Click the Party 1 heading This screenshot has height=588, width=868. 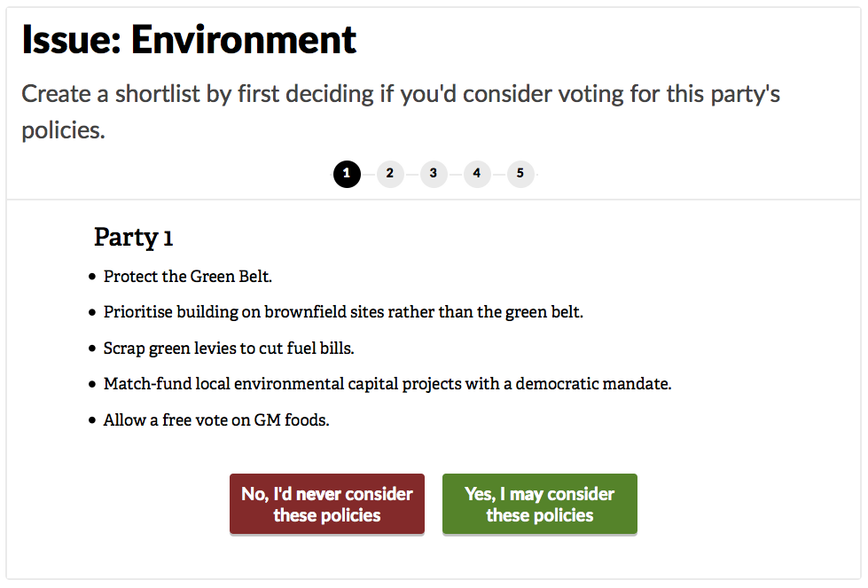click(x=133, y=237)
